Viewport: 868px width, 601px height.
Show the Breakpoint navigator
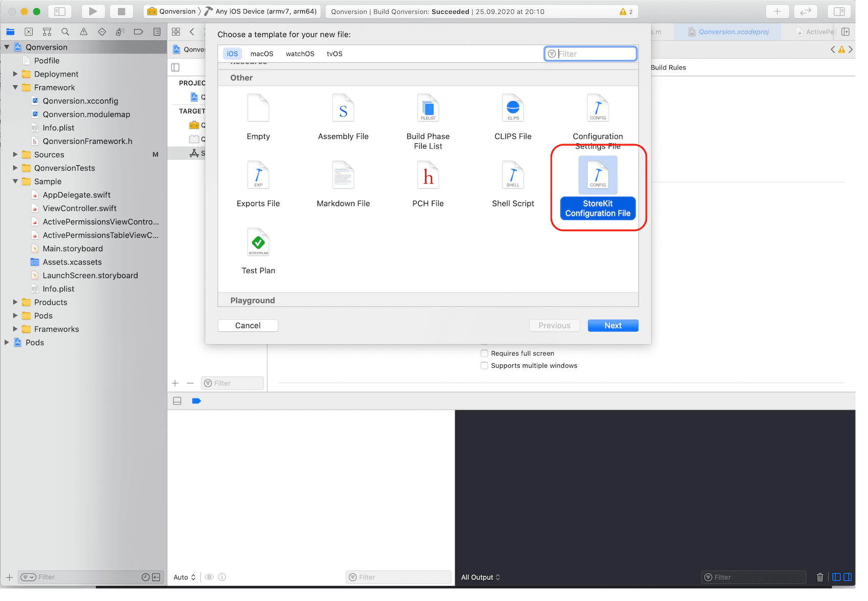tap(138, 32)
